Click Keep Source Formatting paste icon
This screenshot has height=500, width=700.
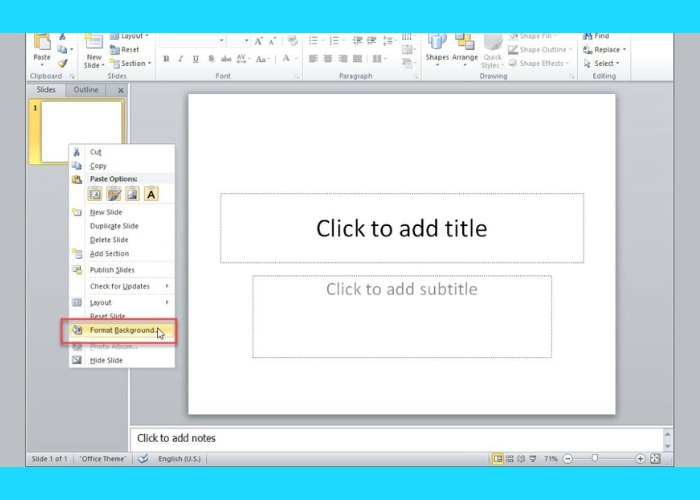114,194
